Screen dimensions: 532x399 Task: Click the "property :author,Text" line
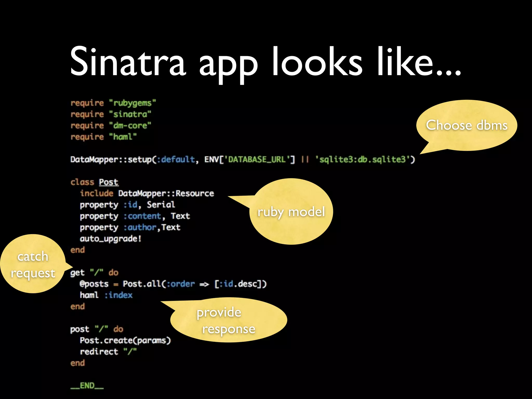(x=130, y=228)
